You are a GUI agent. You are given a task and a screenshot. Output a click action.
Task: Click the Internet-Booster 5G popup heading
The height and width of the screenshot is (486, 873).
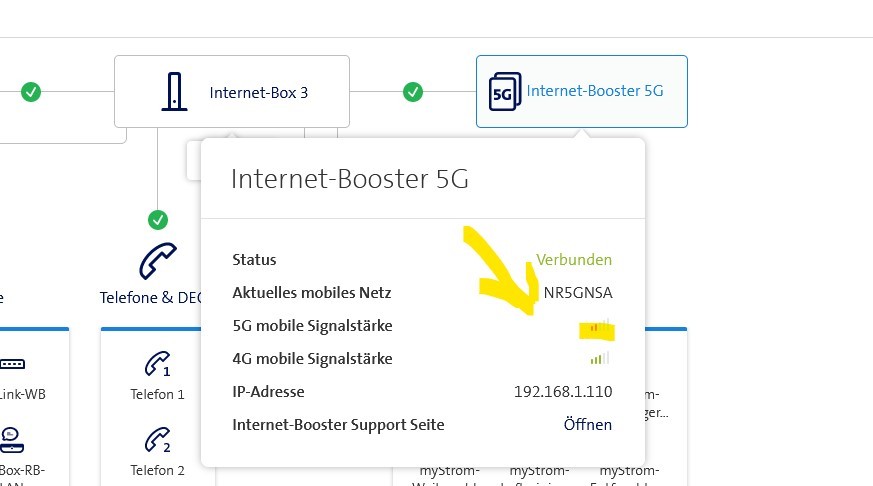click(349, 179)
